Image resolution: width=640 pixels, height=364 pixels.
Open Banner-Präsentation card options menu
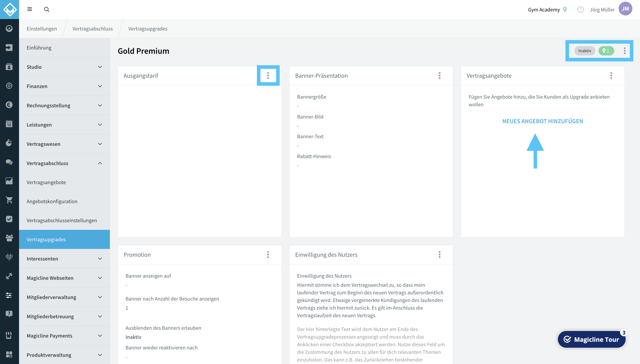click(440, 76)
